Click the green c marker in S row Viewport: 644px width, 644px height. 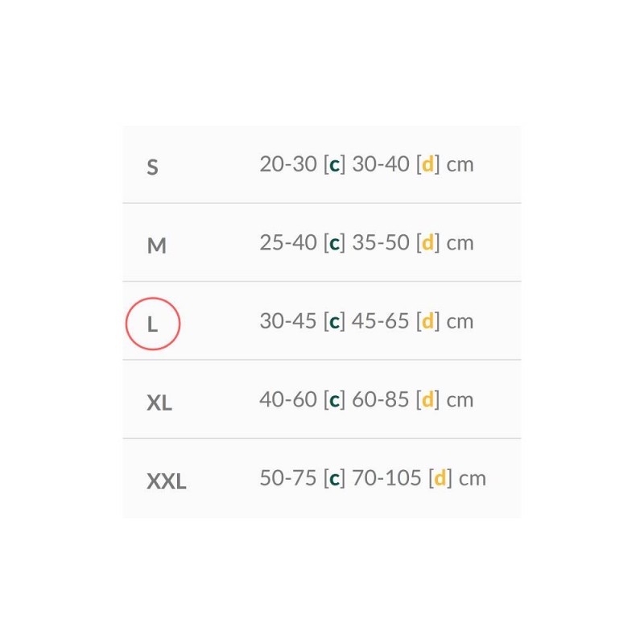point(334,165)
